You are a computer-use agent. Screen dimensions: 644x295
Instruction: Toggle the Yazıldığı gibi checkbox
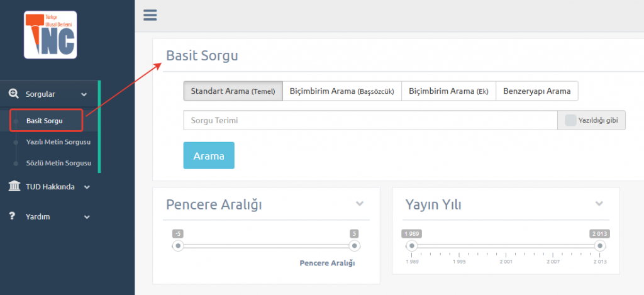click(570, 120)
